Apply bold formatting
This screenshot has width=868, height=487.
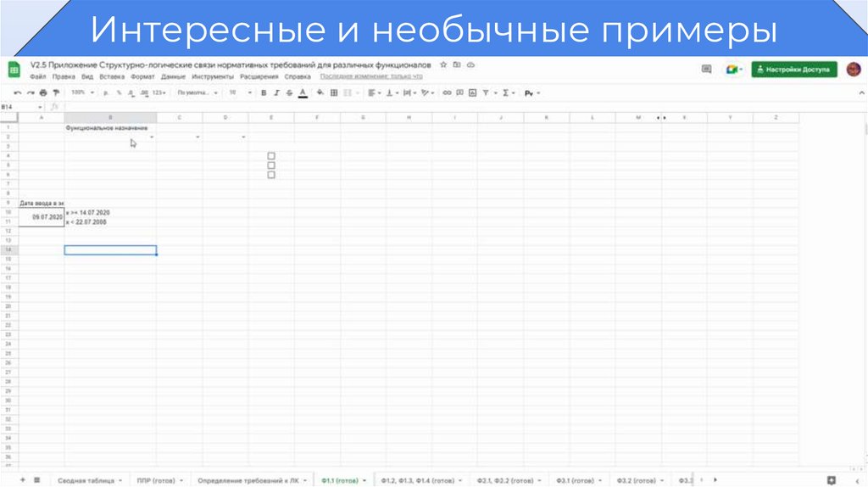pyautogui.click(x=264, y=93)
